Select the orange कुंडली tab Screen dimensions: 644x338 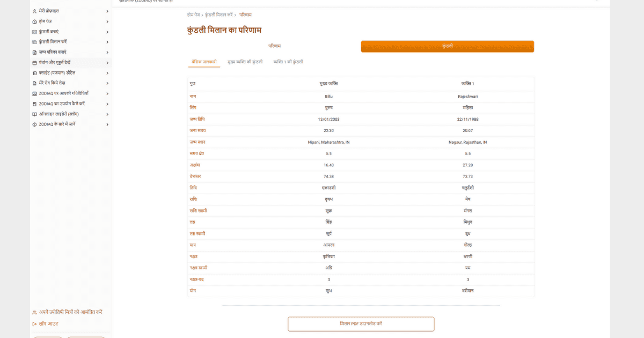pyautogui.click(x=447, y=46)
